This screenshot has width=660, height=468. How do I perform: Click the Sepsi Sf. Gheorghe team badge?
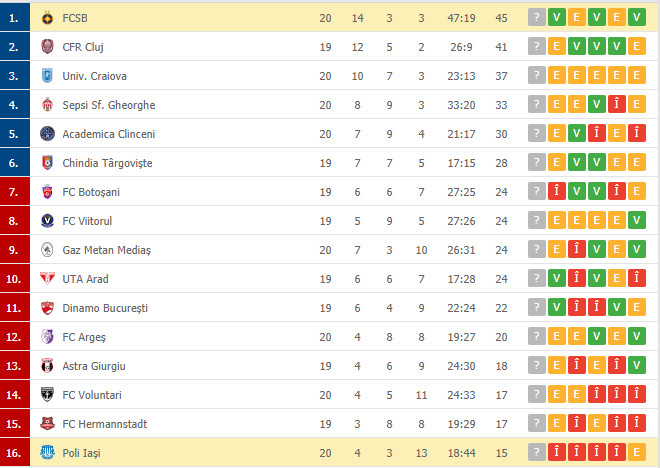(48, 105)
